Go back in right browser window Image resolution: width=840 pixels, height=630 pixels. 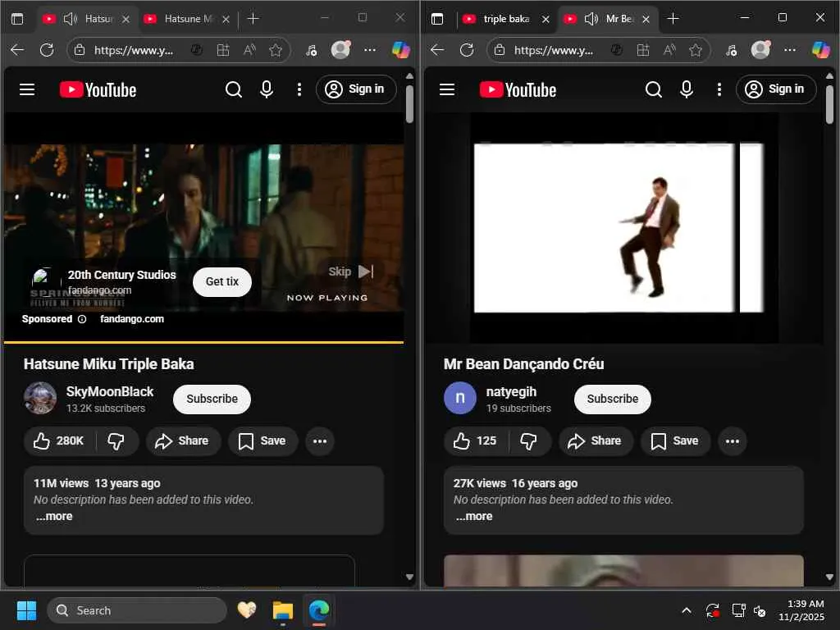[437, 50]
